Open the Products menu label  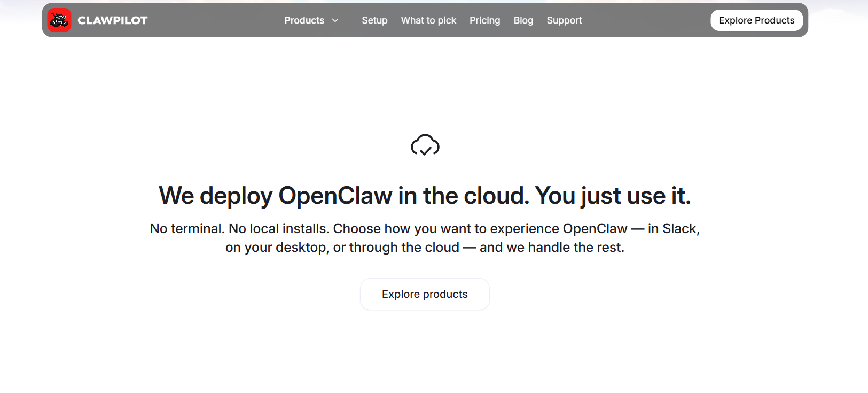click(x=304, y=20)
